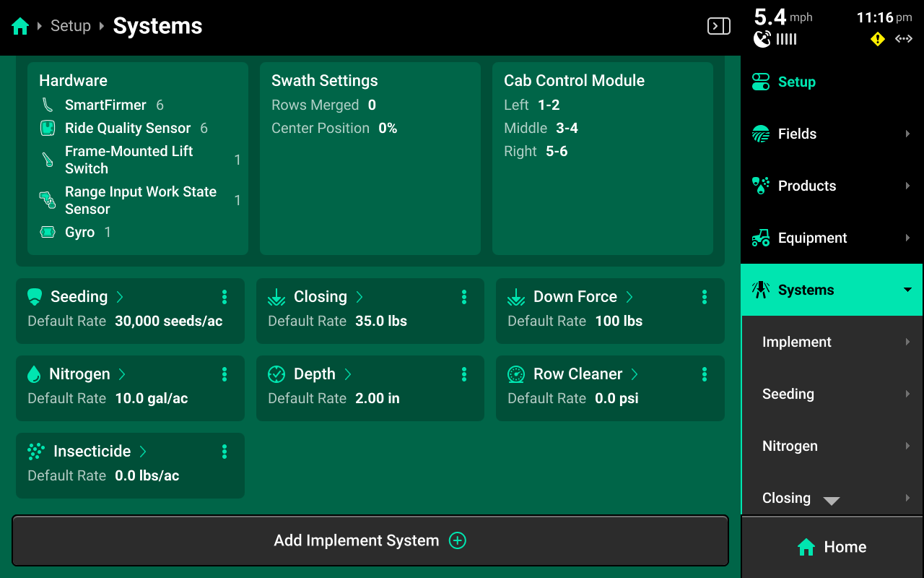Select Seeding under Systems sidebar
The width and height of the screenshot is (924, 578).
832,394
